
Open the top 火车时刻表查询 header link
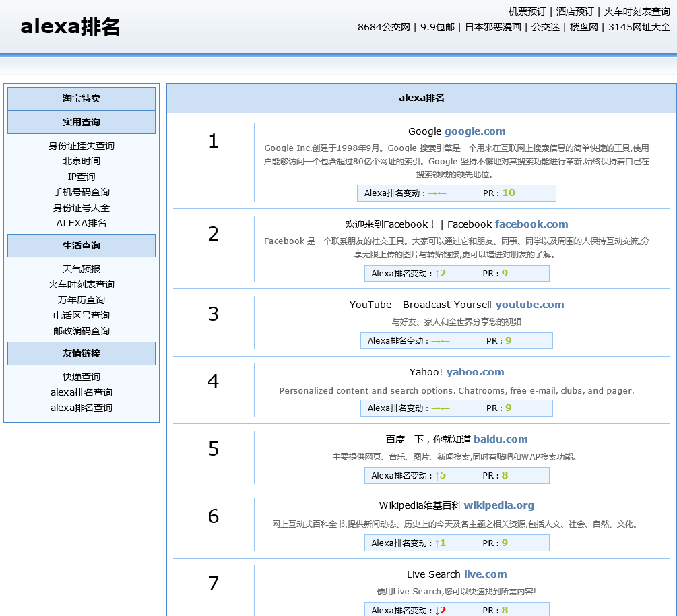[x=637, y=11]
